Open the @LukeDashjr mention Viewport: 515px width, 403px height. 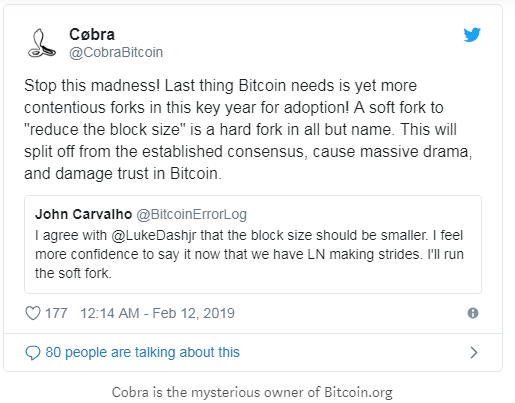(154, 235)
